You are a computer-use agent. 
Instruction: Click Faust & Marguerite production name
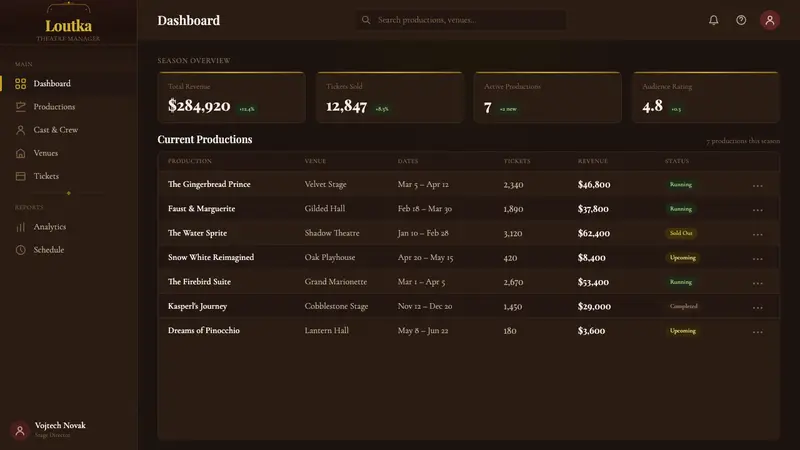[x=202, y=209]
